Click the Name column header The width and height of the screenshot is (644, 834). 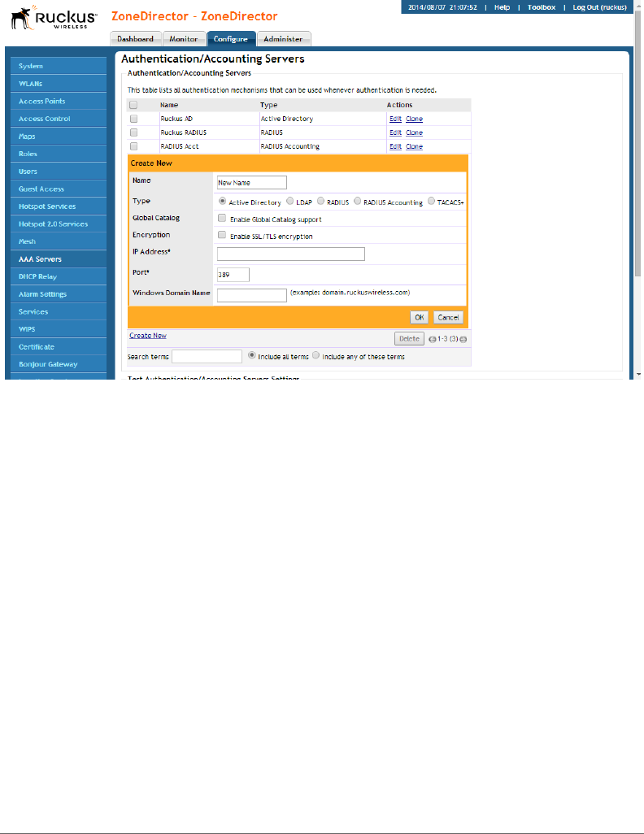[x=169, y=105]
